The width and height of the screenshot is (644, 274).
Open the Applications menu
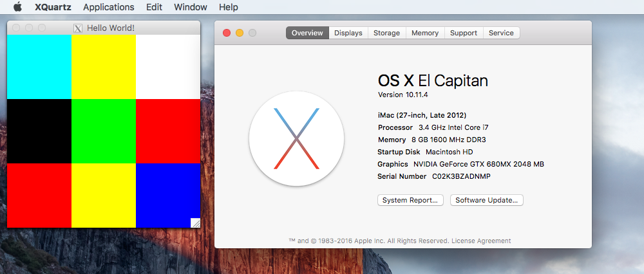[108, 7]
